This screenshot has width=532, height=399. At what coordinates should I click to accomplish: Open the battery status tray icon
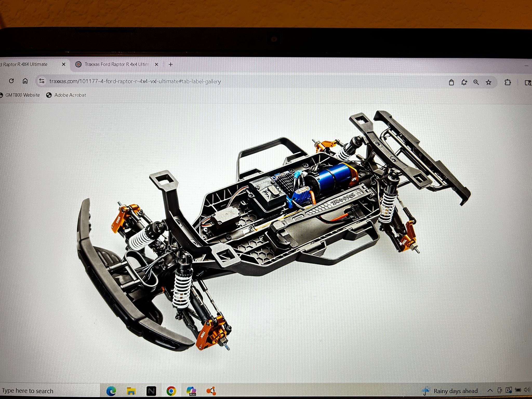point(518,390)
